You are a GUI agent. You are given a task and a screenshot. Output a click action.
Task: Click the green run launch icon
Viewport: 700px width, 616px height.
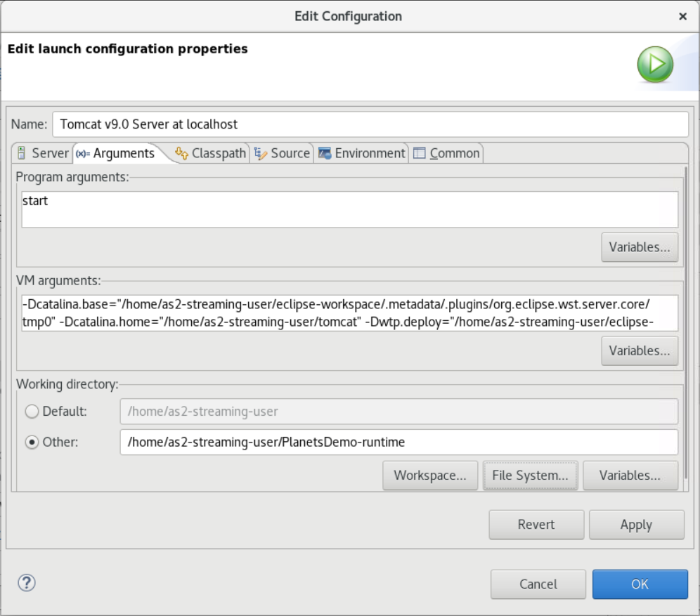655,65
